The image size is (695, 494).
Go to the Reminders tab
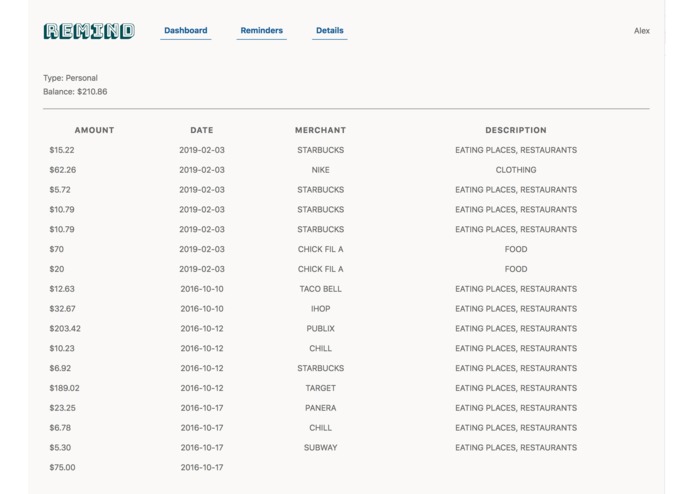(x=262, y=31)
